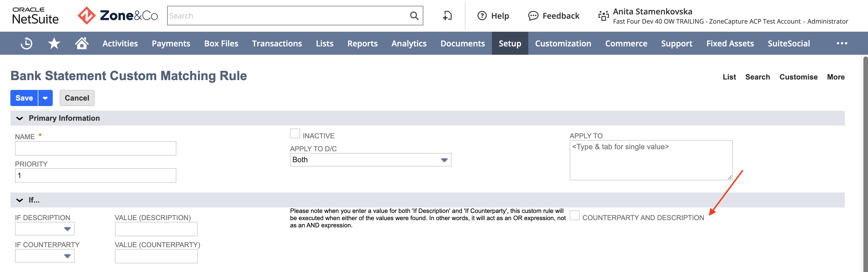868x272 pixels.
Task: Click the Customise link
Action: pos(798,77)
